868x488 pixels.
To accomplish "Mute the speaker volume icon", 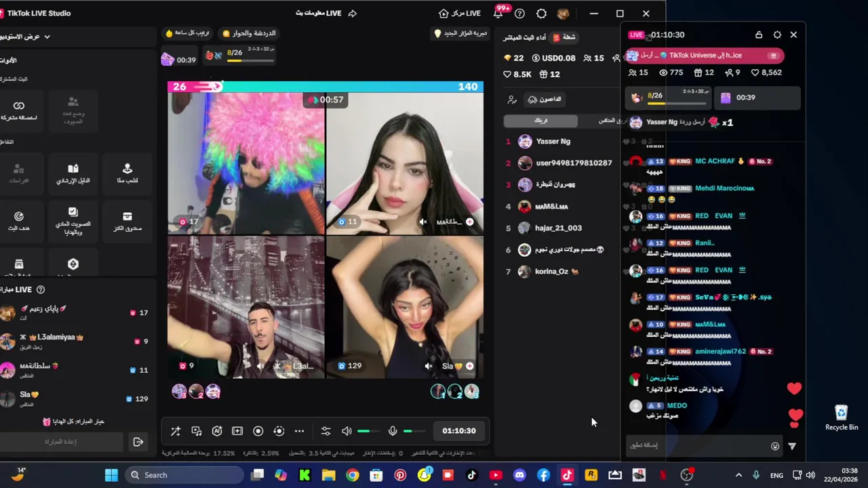I will click(x=347, y=431).
